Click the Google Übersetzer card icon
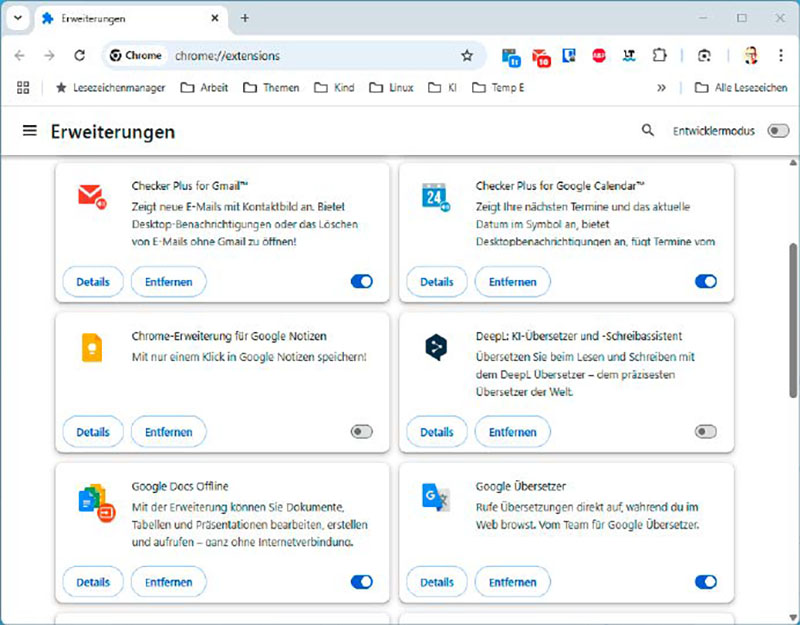 point(436,497)
